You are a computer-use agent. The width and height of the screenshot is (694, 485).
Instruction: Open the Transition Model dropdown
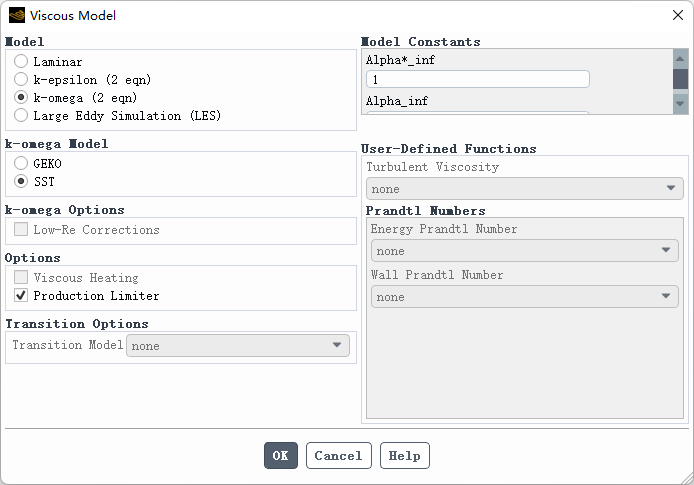point(238,346)
